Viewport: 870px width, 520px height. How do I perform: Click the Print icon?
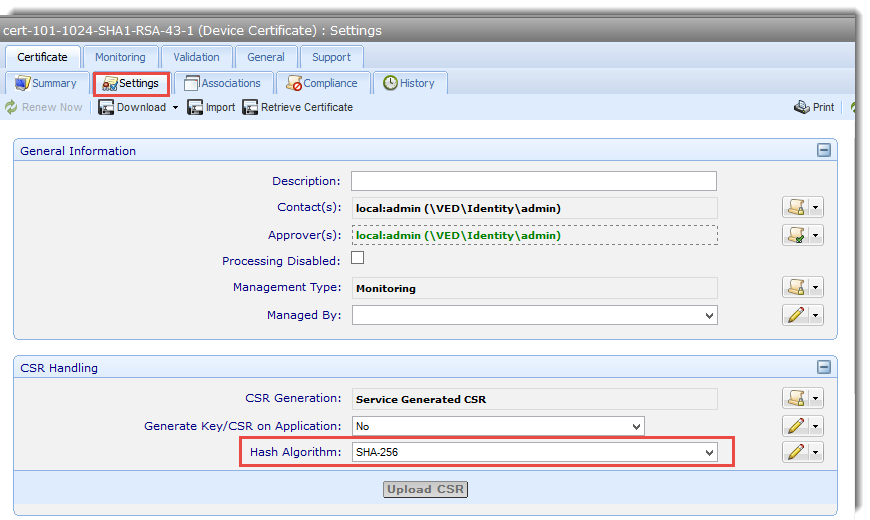pos(802,107)
